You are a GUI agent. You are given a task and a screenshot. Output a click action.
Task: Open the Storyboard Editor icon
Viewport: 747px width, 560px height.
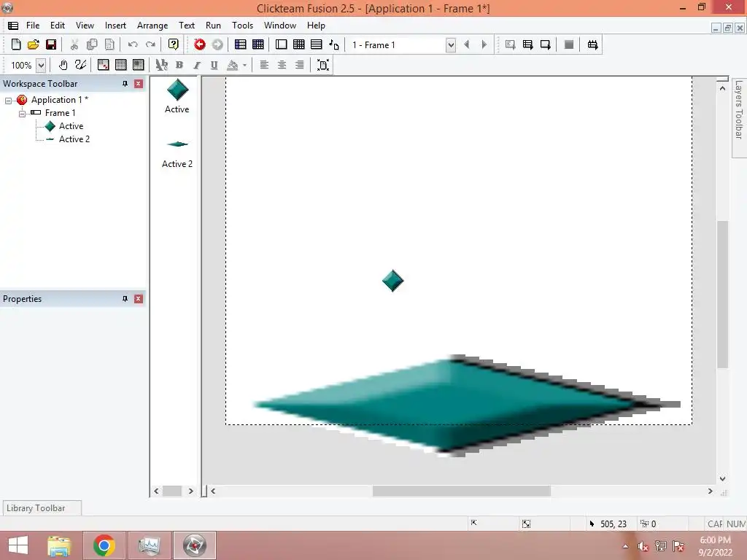tap(241, 44)
